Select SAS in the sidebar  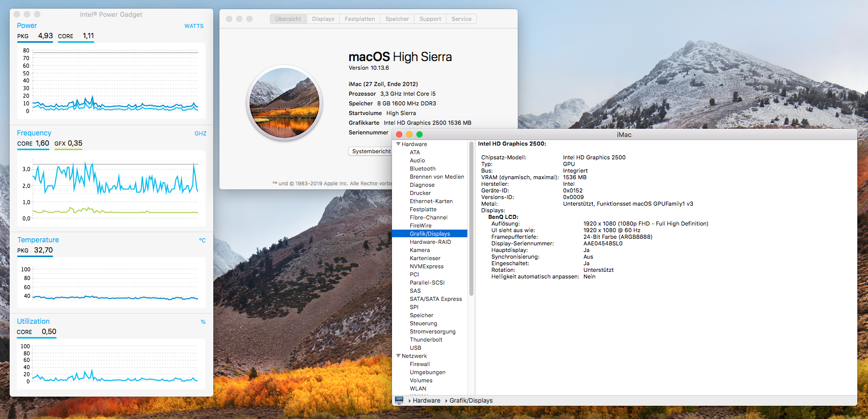point(415,291)
